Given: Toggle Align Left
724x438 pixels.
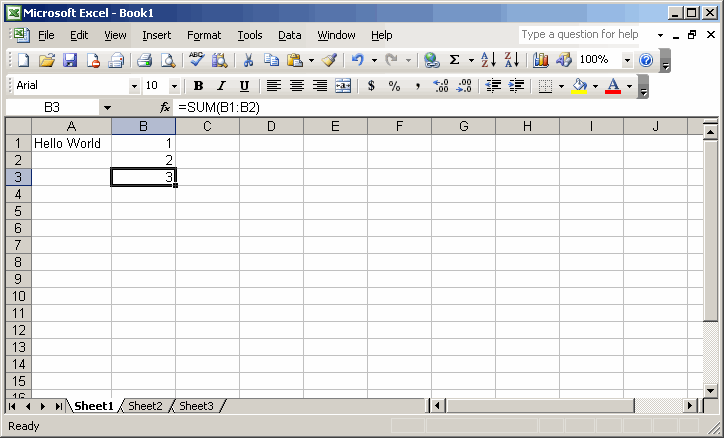Looking at the screenshot, I should click(274, 86).
